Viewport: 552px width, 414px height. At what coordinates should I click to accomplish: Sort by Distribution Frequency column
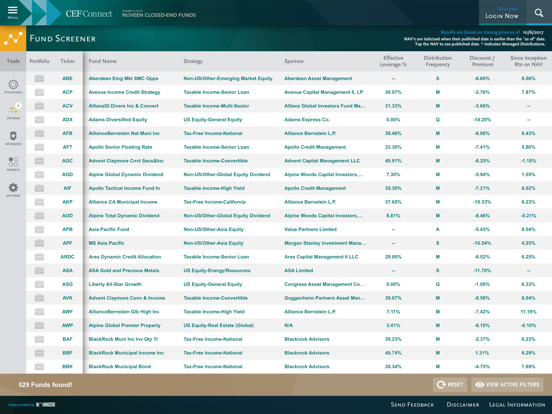[438, 61]
